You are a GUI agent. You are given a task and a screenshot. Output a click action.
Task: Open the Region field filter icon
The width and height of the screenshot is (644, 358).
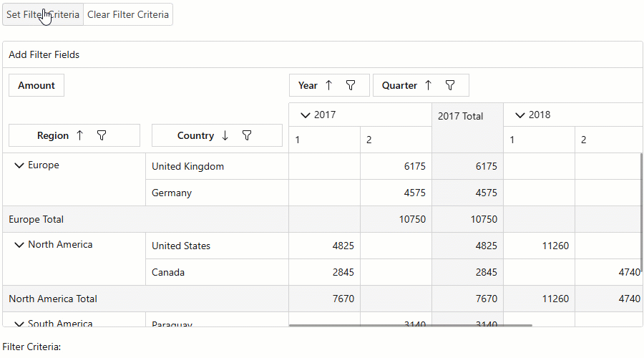click(x=102, y=135)
